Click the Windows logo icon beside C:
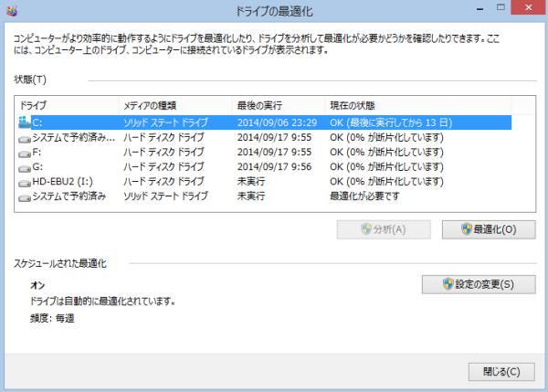The height and width of the screenshot is (392, 548). [x=25, y=122]
